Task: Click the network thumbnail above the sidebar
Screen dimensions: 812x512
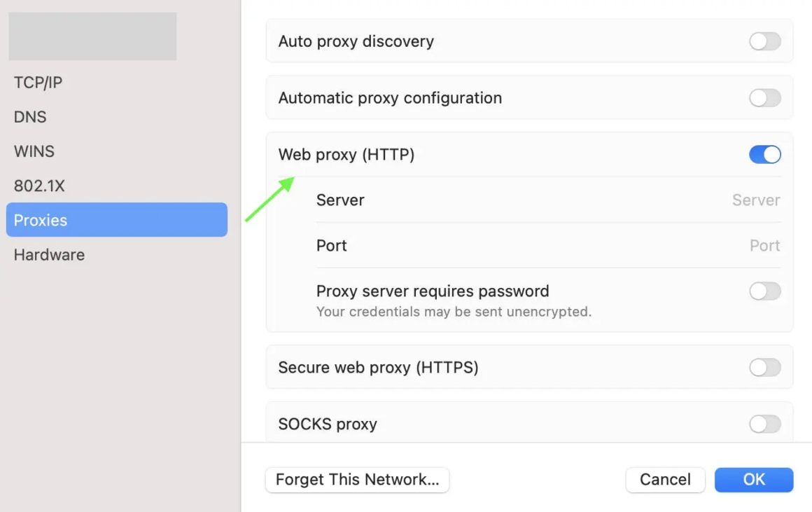Action: tap(92, 35)
